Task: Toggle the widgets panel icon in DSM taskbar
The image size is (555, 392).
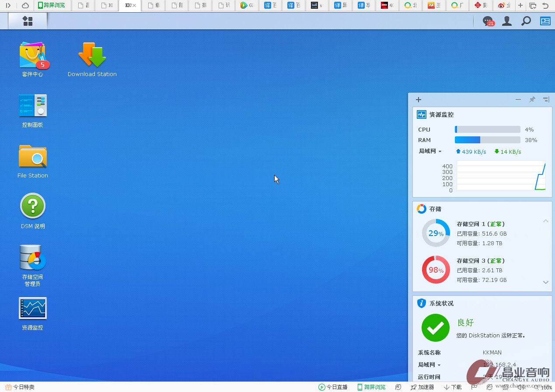Action: point(545,21)
